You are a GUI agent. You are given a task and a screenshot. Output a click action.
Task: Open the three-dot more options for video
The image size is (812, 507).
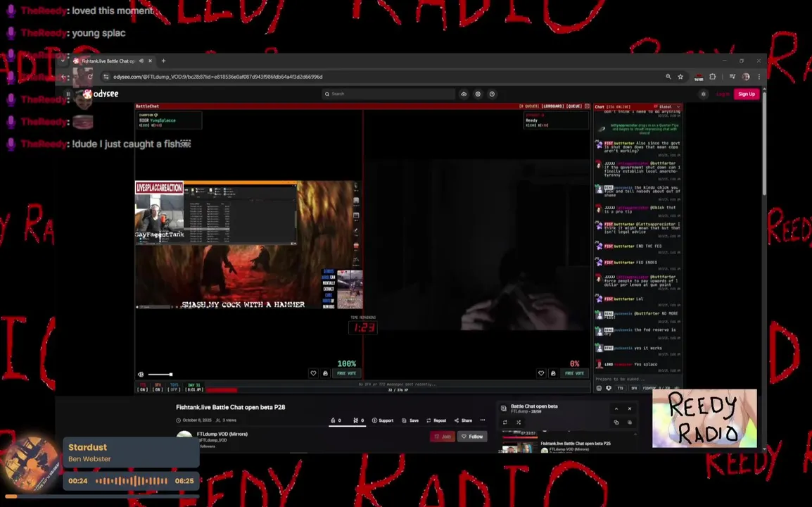coord(483,420)
